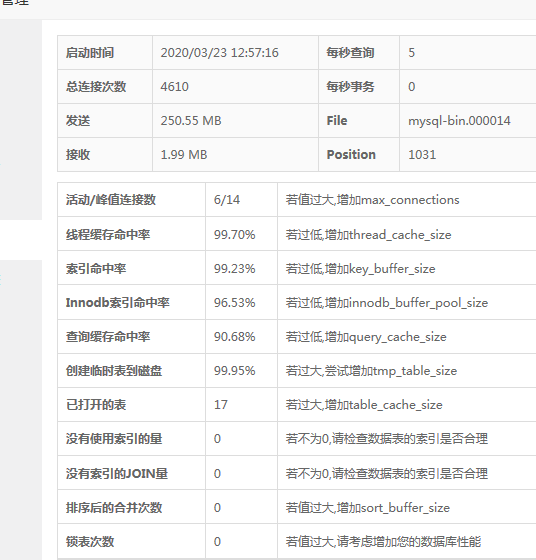Viewport: 536px width, 560px height.
Task: Click the total connections value 4610
Action: point(174,87)
